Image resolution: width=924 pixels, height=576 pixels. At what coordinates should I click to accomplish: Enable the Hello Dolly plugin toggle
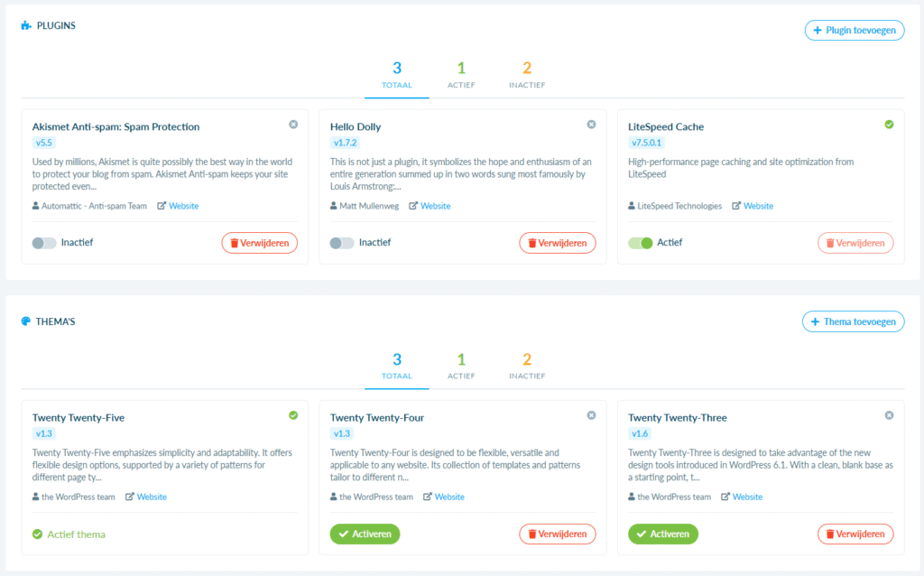[x=341, y=243]
